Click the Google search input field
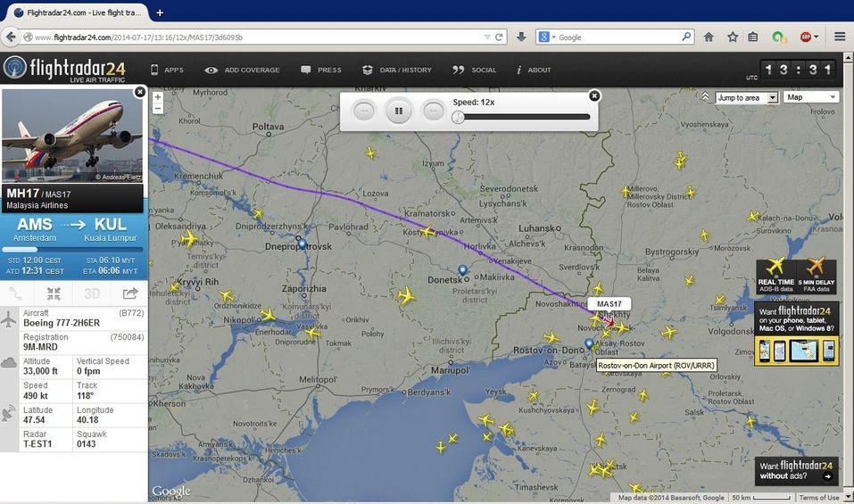Screen dimensions: 854x504 point(618,37)
